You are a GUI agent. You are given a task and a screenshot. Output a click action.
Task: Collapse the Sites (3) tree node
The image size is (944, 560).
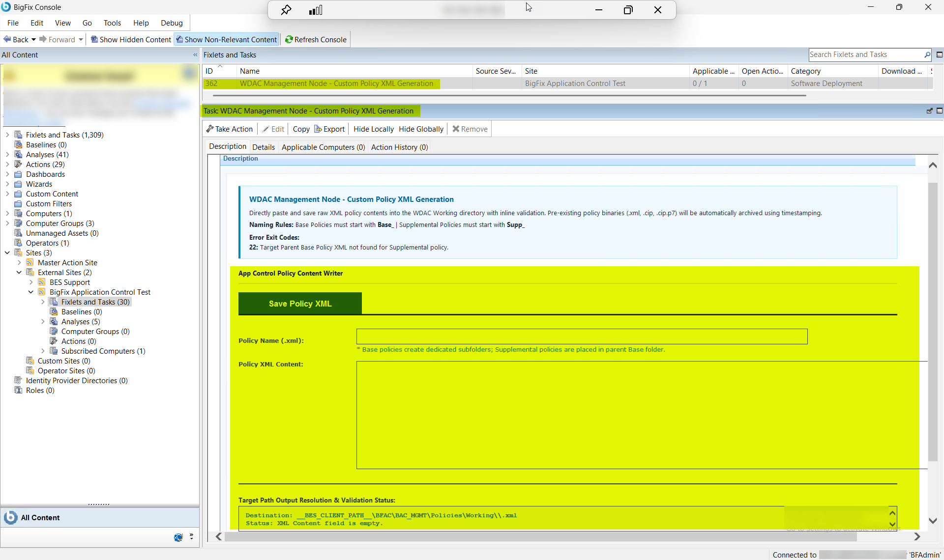[x=7, y=252]
